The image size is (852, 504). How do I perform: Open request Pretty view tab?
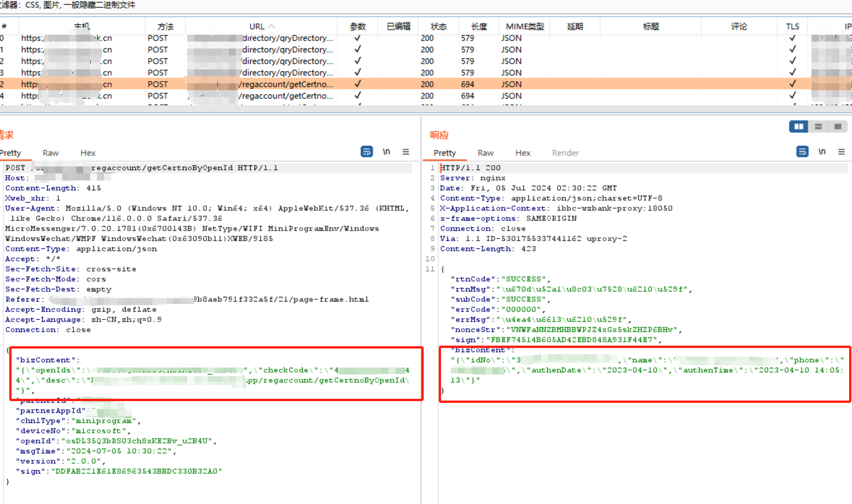[10, 153]
